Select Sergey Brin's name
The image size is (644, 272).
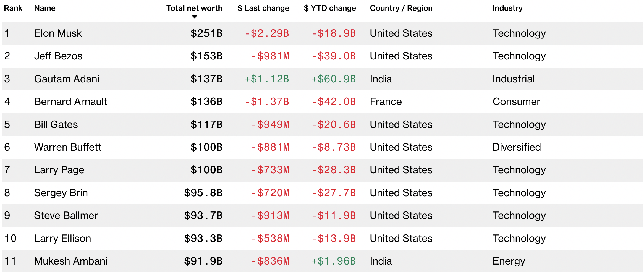coord(61,193)
